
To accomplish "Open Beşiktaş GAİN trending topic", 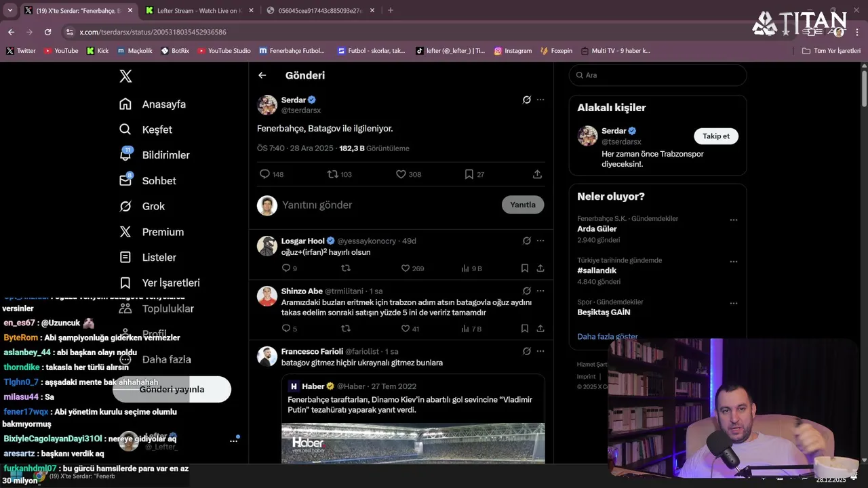I will pyautogui.click(x=604, y=312).
